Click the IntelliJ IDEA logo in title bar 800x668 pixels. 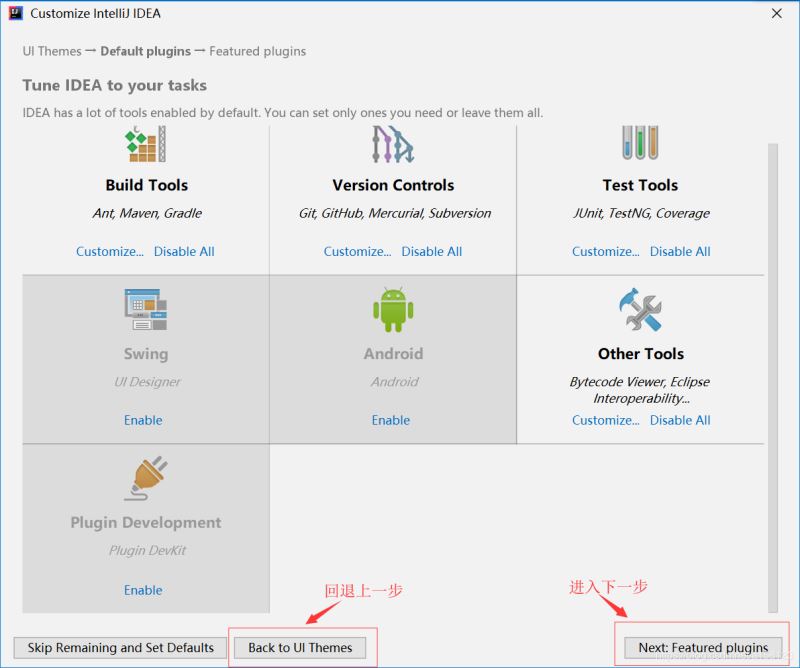(14, 14)
